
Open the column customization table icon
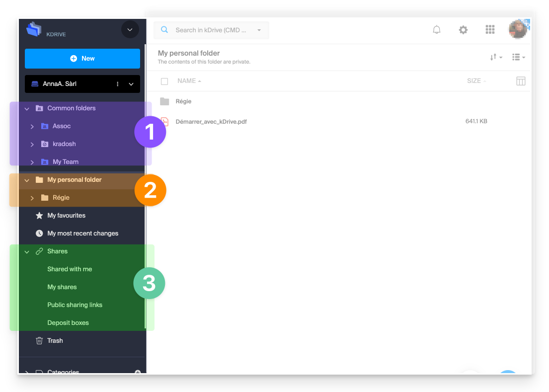(x=521, y=80)
